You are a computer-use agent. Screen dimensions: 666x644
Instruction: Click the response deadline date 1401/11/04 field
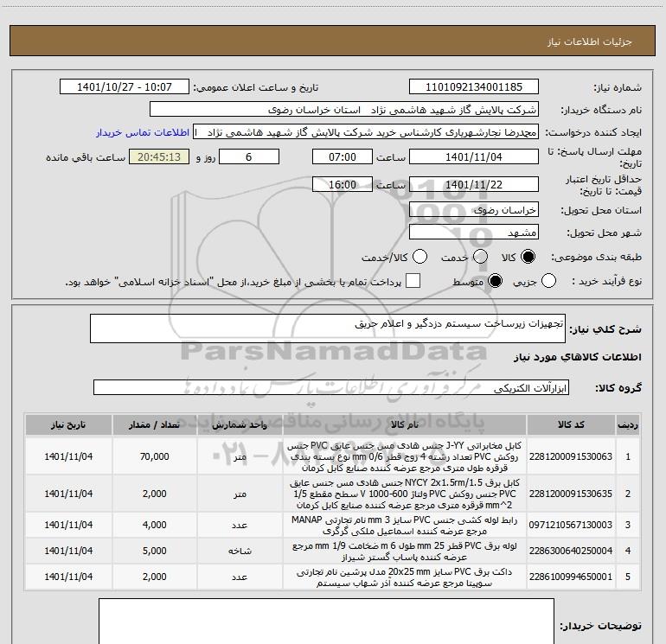(x=473, y=157)
